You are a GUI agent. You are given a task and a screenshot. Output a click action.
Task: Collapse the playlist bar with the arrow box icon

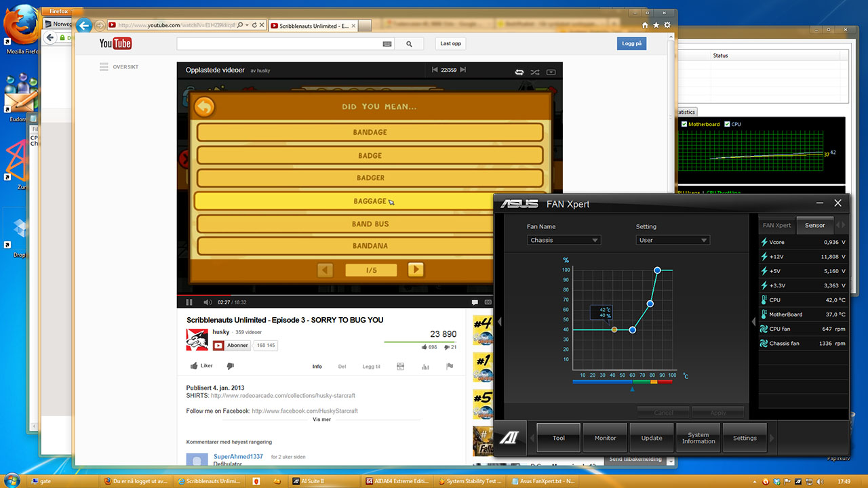(551, 72)
